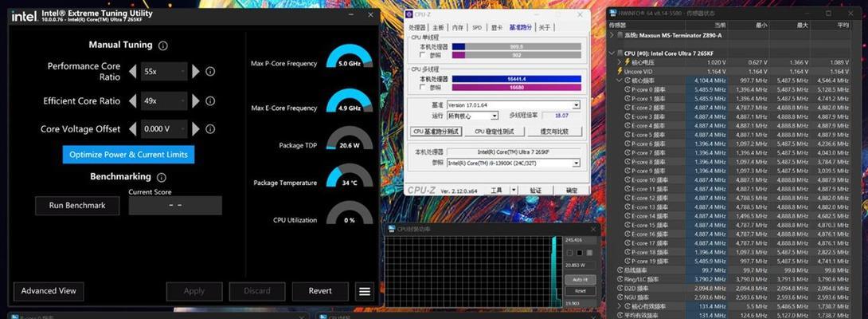Switch to Advanced View in XTU
The height and width of the screenshot is (319, 868).
point(49,291)
